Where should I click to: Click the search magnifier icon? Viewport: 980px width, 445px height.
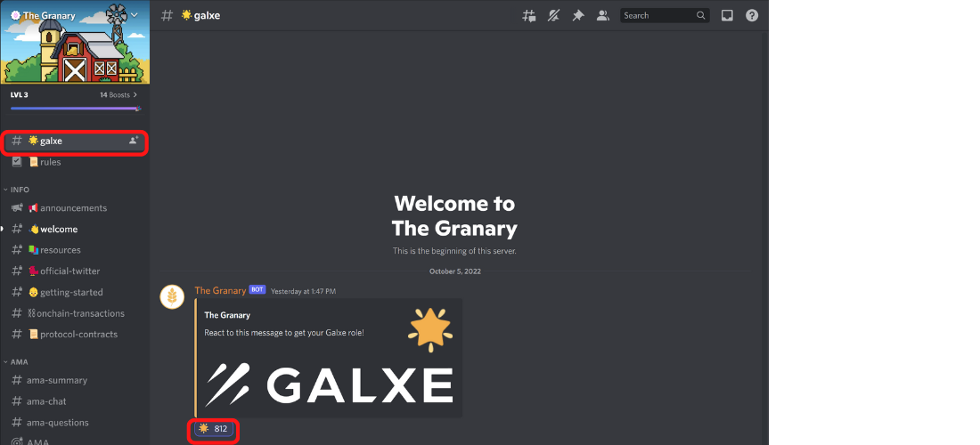[x=701, y=16]
